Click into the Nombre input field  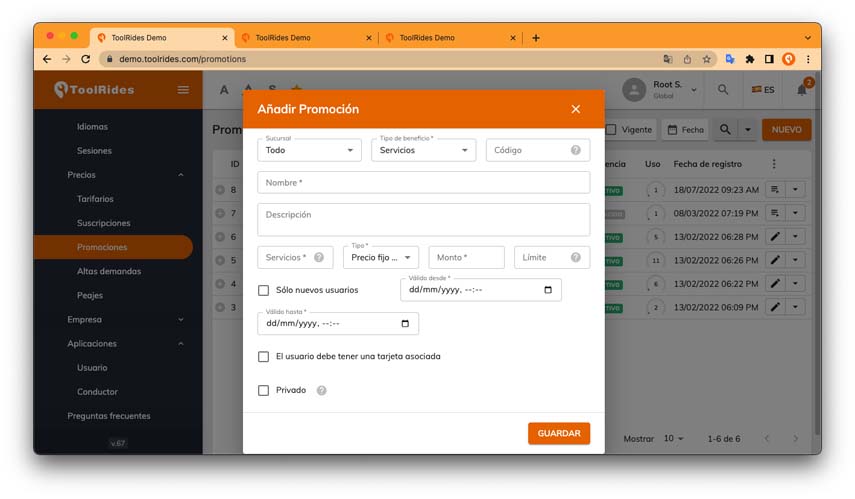[x=423, y=183]
